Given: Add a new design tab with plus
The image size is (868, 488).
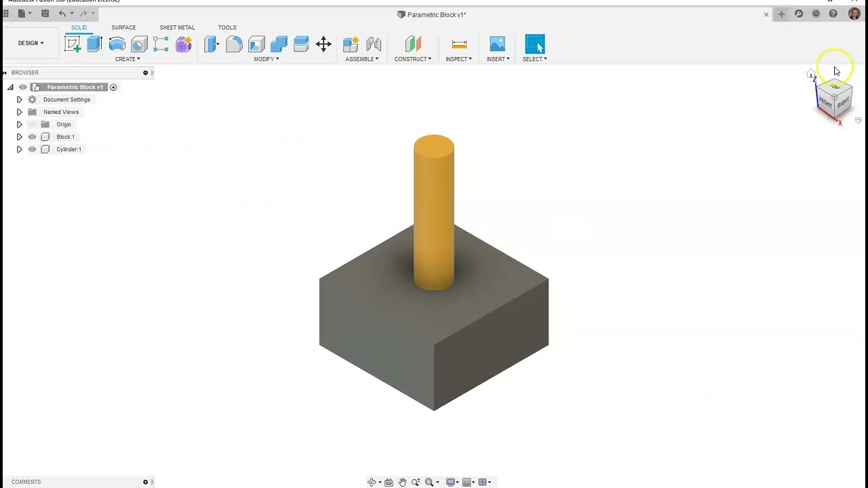Looking at the screenshot, I should coord(781,14).
